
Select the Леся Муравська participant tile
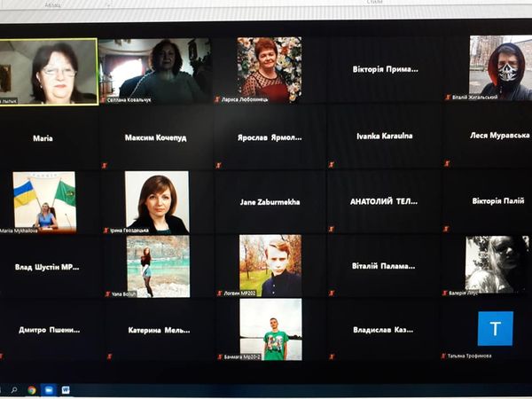click(498, 136)
